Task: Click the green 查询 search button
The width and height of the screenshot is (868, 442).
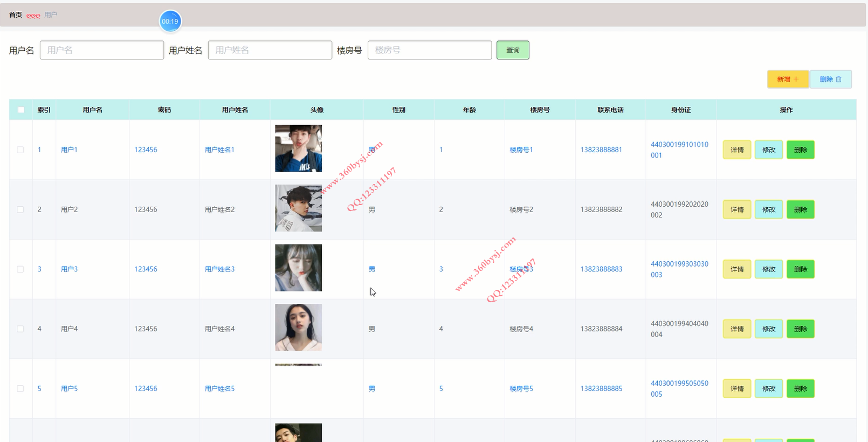Action: [x=513, y=50]
